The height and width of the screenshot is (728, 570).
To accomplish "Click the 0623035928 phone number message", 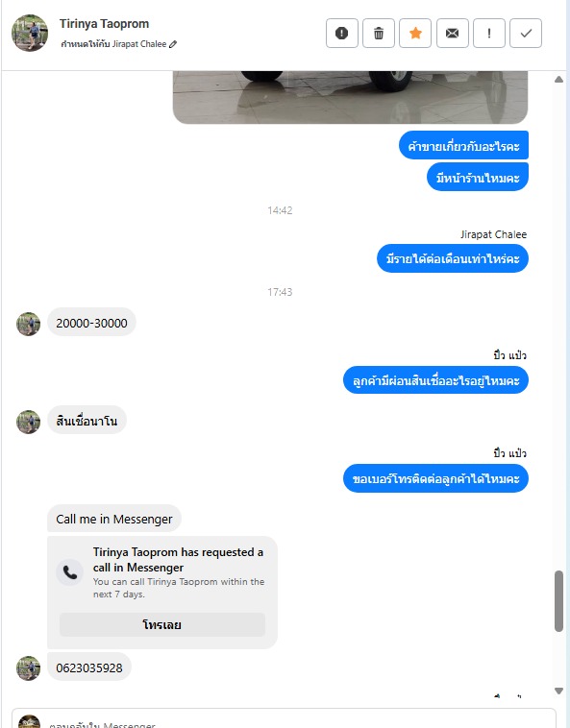I will coord(89,667).
